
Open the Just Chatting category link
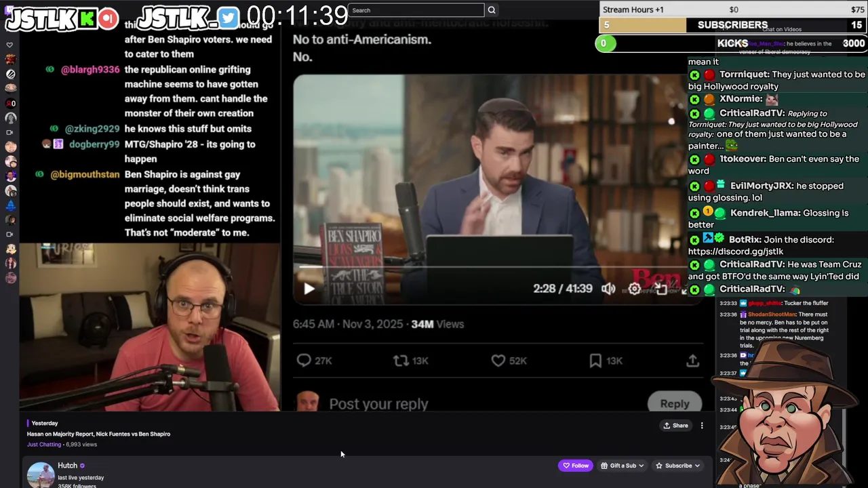click(44, 445)
